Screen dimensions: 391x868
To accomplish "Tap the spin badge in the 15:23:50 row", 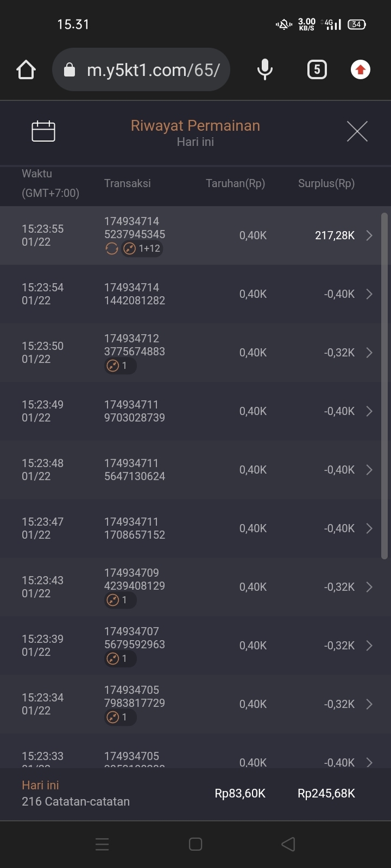I will coord(119,366).
